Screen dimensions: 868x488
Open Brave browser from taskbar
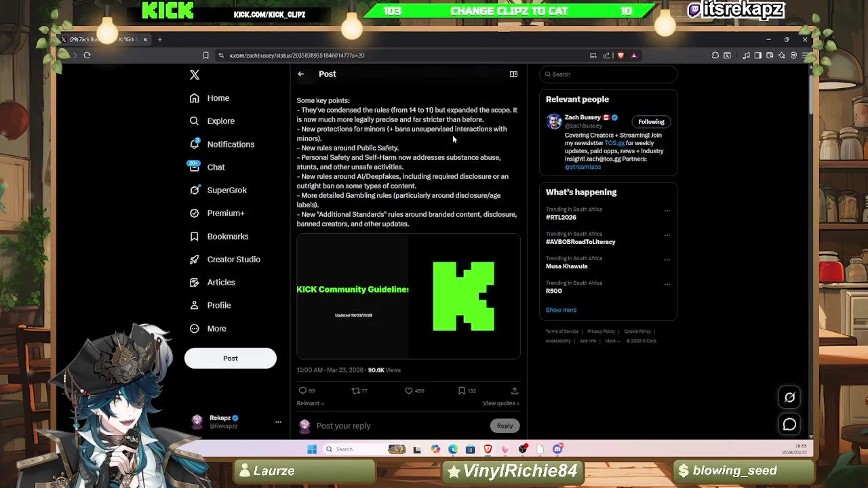[488, 449]
